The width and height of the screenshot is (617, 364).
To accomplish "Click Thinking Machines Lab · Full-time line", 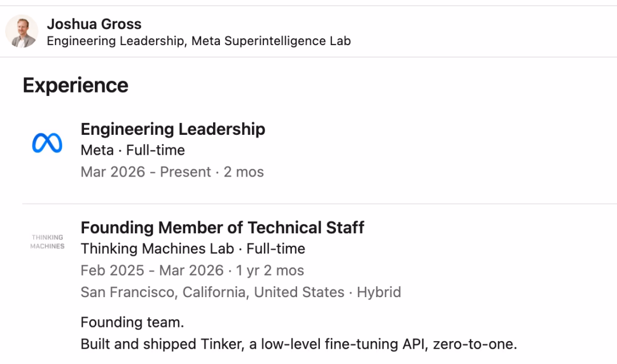I will [x=193, y=249].
